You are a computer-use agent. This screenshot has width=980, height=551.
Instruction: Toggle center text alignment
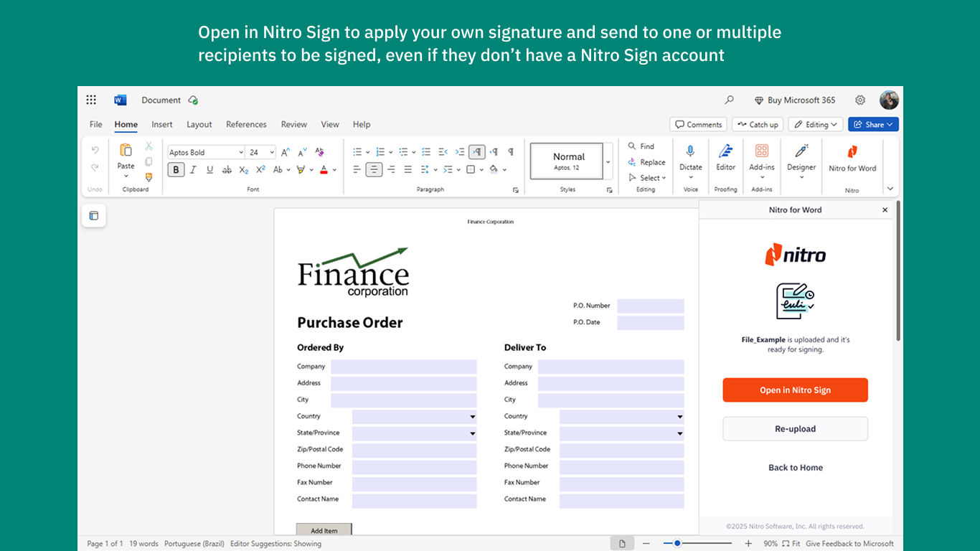coord(374,170)
